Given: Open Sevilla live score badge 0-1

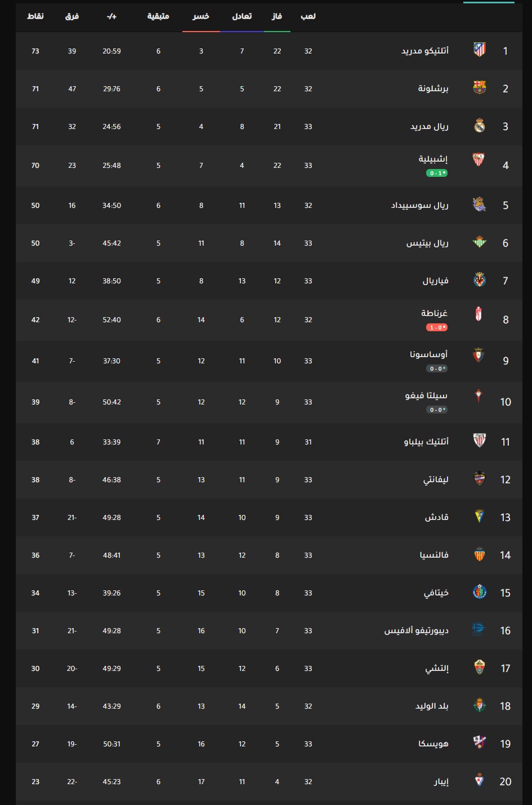Looking at the screenshot, I should [437, 173].
